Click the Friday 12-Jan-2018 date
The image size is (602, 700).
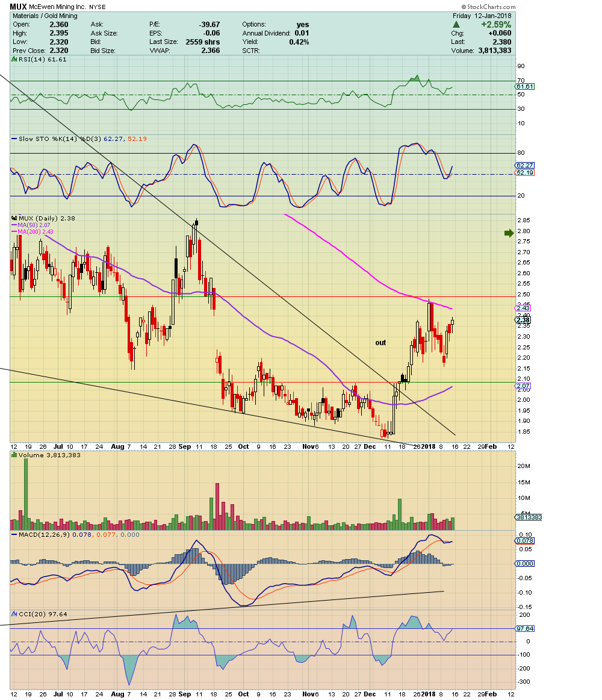coord(482,16)
